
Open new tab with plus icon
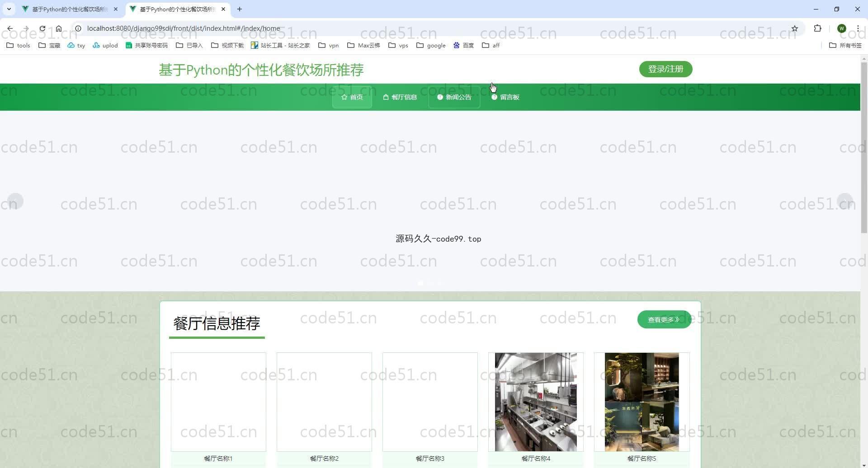click(240, 9)
